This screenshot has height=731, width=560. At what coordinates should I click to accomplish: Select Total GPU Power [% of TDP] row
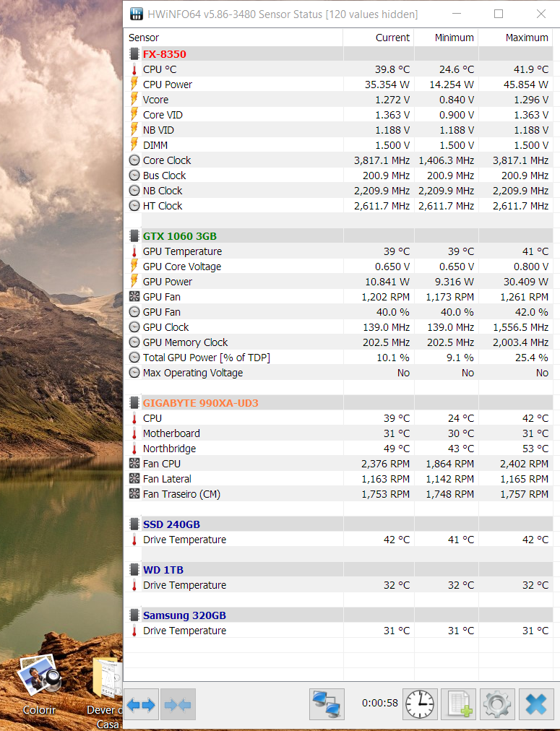tap(338, 357)
